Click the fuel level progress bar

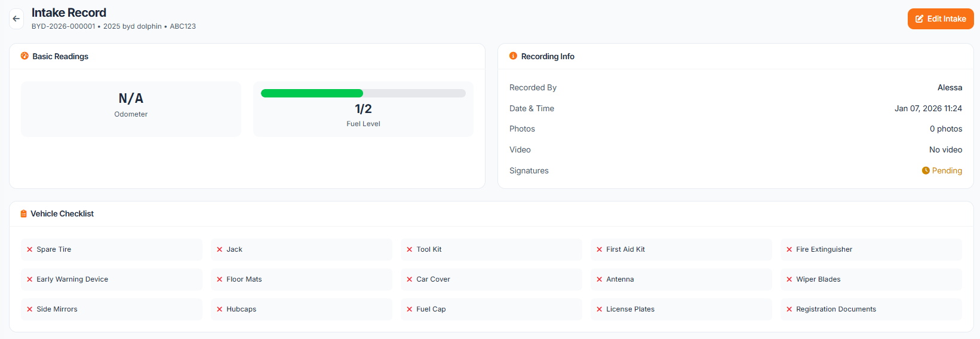tap(363, 93)
